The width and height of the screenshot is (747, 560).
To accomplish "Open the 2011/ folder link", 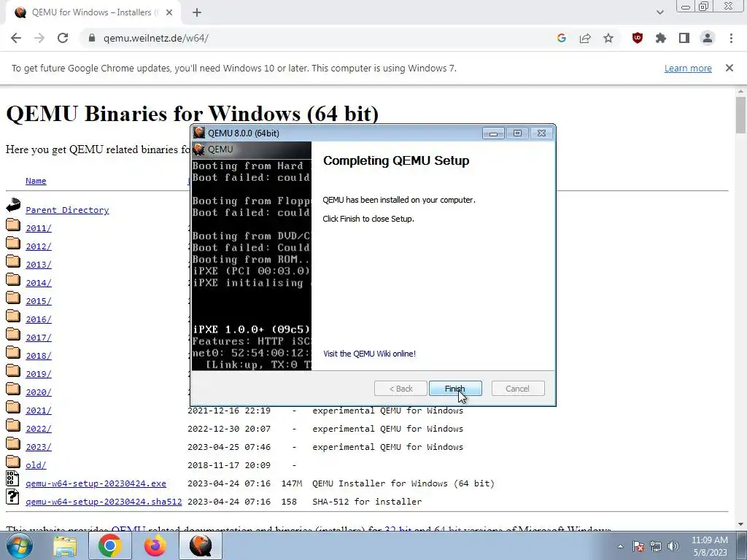I will coord(39,228).
